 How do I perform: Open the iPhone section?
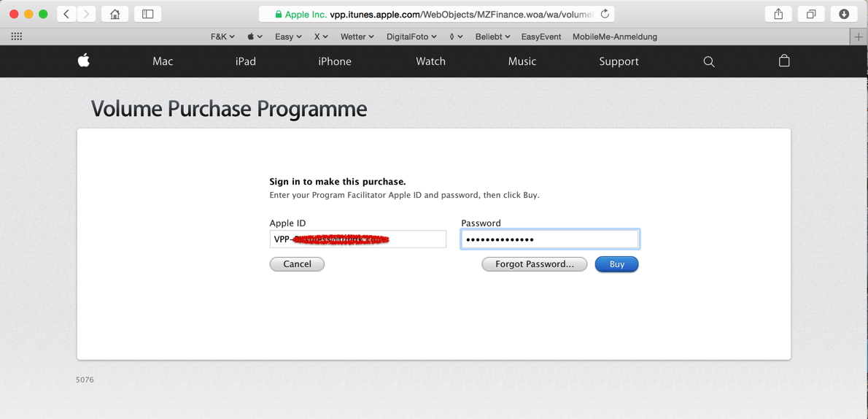(334, 61)
